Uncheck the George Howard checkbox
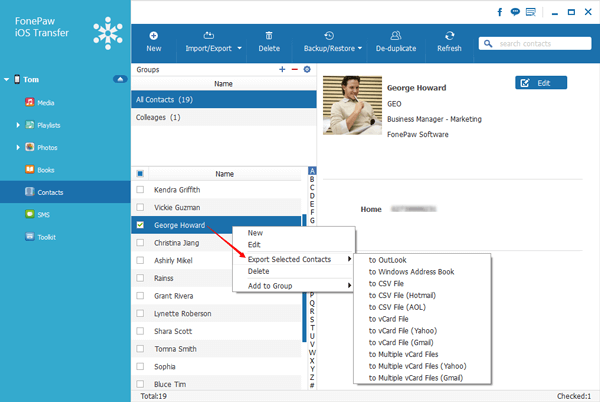Viewport: 600px width, 402px height. [140, 225]
